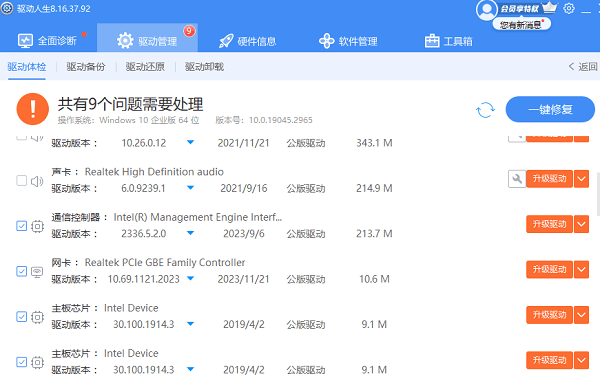The image size is (600, 383).
Task: Click date 2023/11/21
Action: (x=243, y=279)
